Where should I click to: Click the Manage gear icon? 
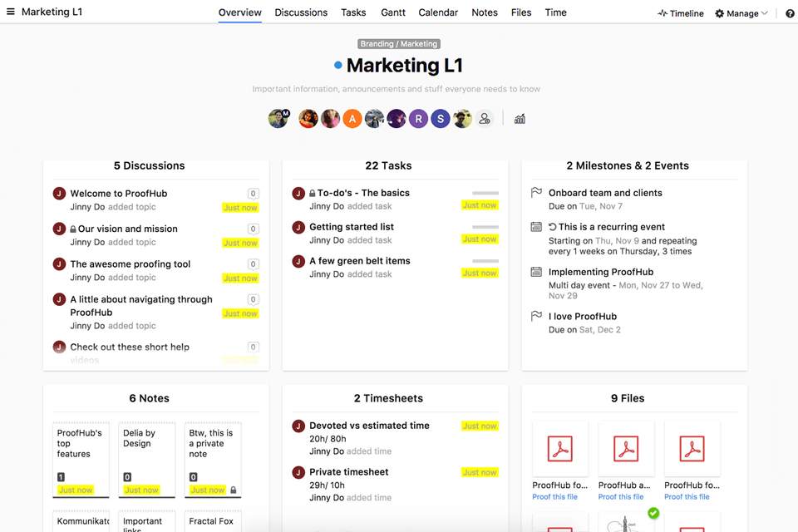[718, 12]
